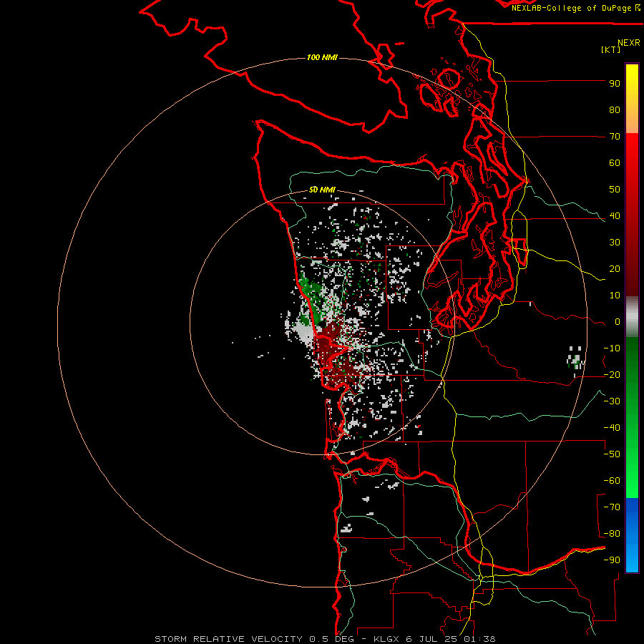Viewport: 644px width, 644px height.
Task: Pick the dark blue segment near -75 on color bar
Action: [x=632, y=513]
